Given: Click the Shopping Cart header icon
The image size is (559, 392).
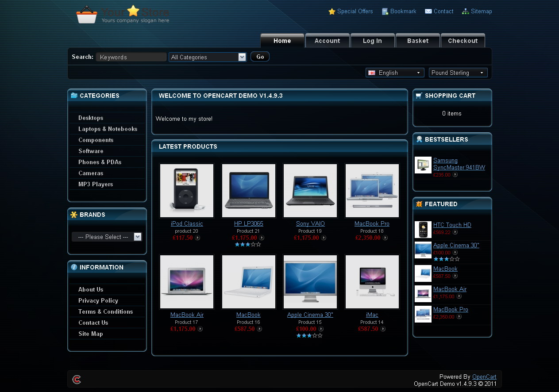Looking at the screenshot, I should click(x=419, y=96).
